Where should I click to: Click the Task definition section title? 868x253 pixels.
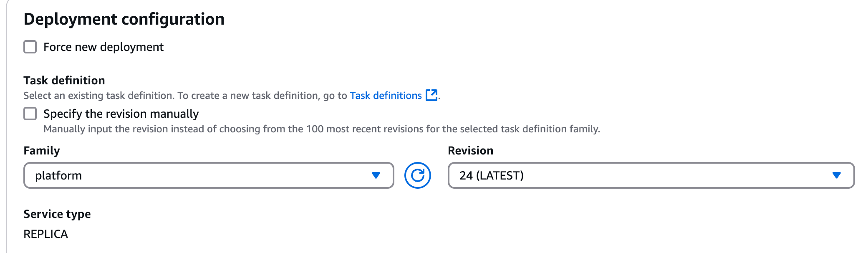coord(64,80)
